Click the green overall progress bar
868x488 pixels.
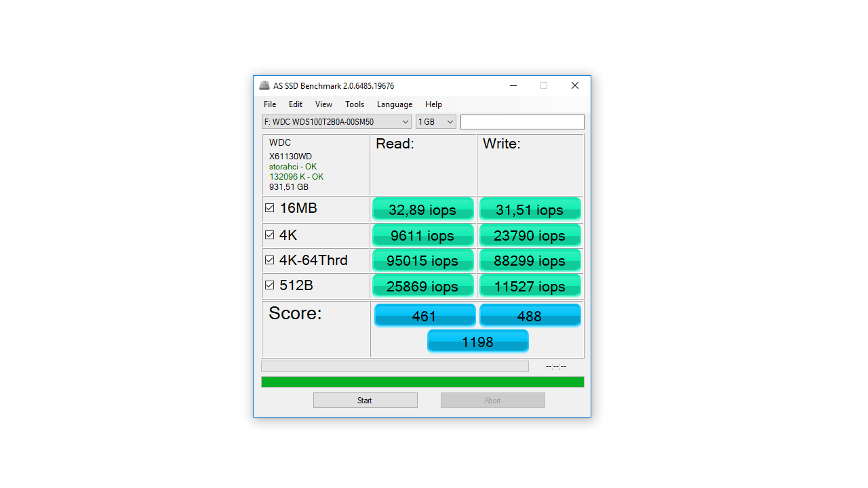[422, 382]
